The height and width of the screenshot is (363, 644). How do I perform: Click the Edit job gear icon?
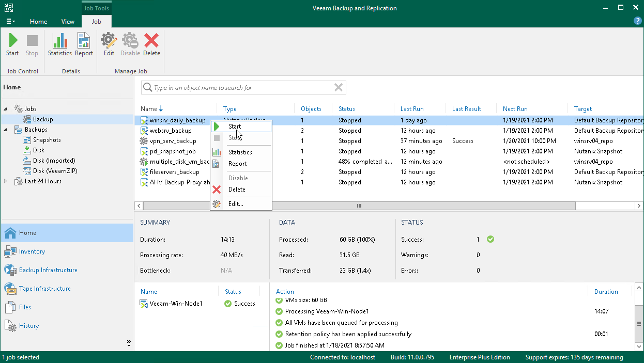[109, 41]
